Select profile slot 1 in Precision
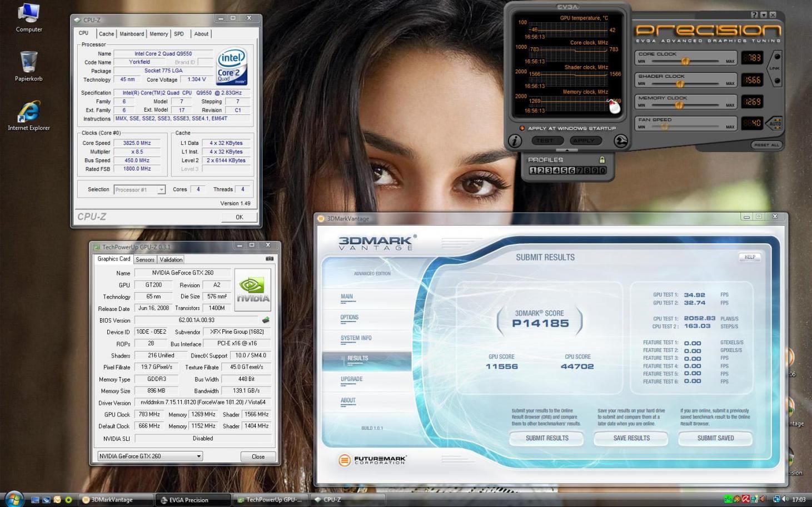The width and height of the screenshot is (812, 507). [x=533, y=170]
